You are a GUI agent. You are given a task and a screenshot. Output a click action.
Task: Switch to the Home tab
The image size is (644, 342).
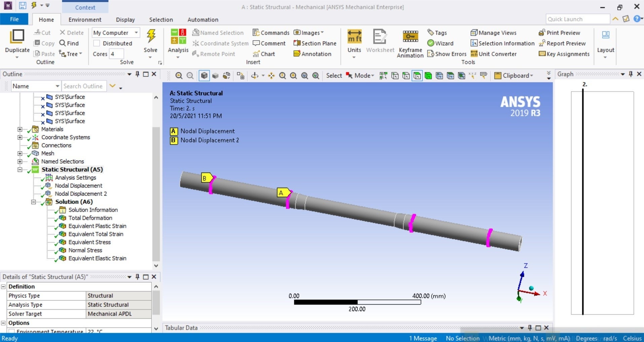pyautogui.click(x=46, y=20)
